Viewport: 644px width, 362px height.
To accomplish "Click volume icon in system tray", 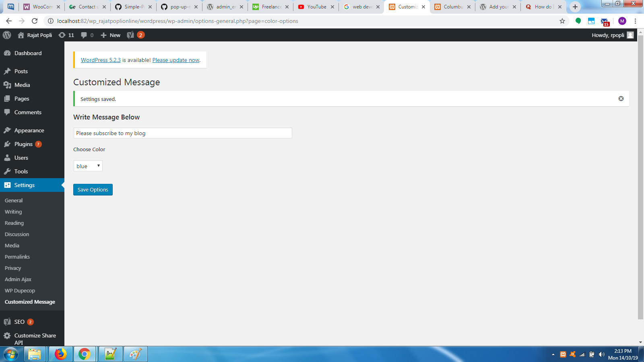I will pos(602,354).
